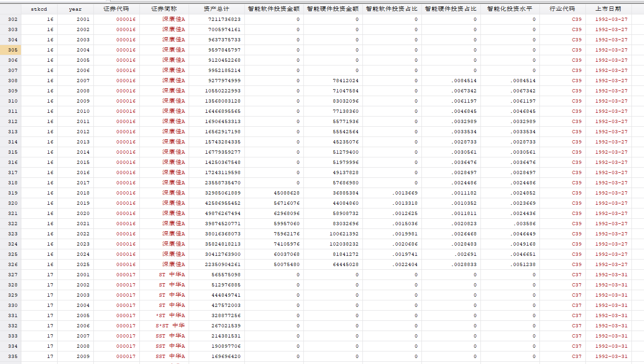The height and width of the screenshot is (364, 644).
Task: Select industry code C37 in row 333
Action: (562, 336)
